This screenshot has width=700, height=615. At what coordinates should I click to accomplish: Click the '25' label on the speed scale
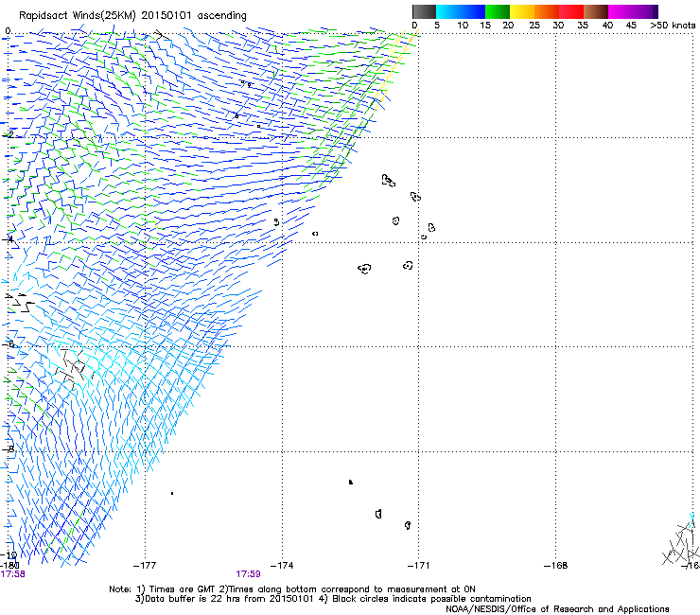click(x=534, y=26)
